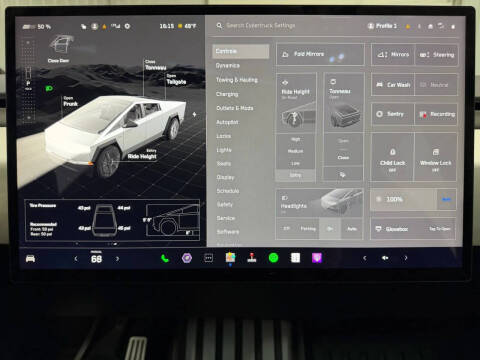Image resolution: width=480 pixels, height=360 pixels.
Task: Select the Entry ride height option
Action: pyautogui.click(x=295, y=175)
